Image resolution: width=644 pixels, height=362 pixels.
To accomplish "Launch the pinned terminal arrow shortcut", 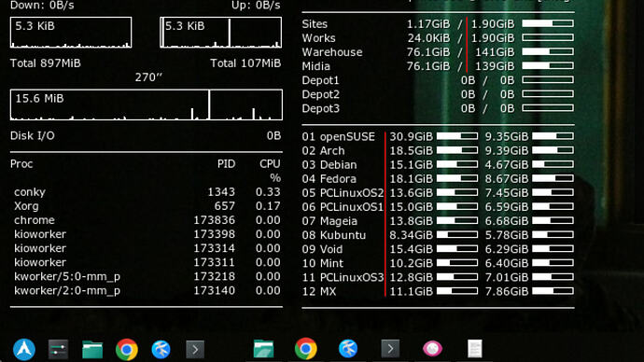I will pyautogui.click(x=195, y=350).
